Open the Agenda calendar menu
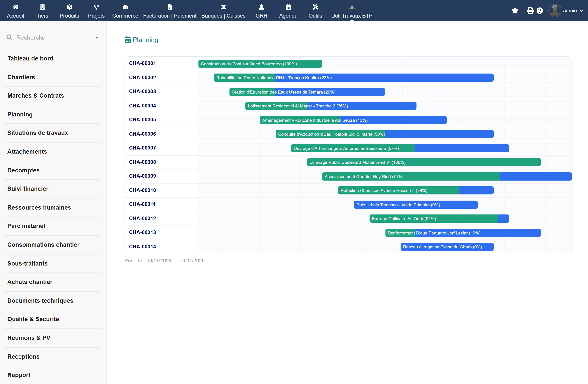 tap(288, 11)
